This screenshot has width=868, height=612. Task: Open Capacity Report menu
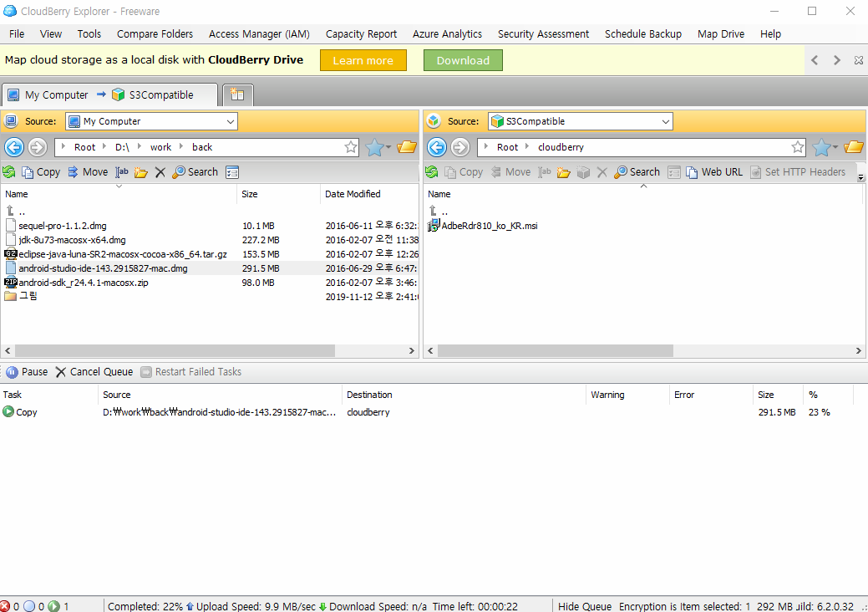[x=361, y=33]
